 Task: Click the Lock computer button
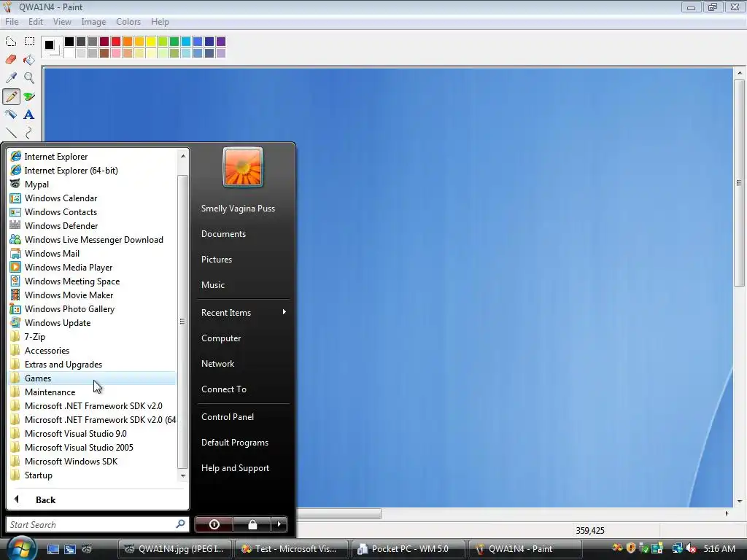click(252, 524)
